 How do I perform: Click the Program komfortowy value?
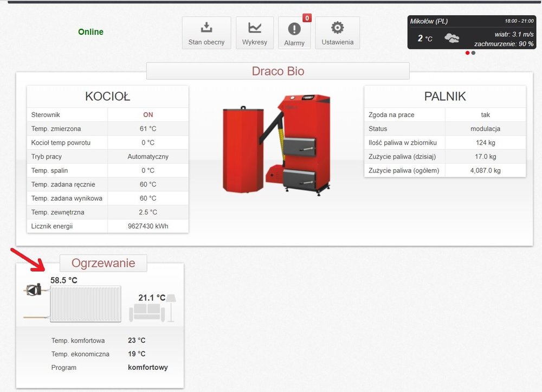pyautogui.click(x=147, y=368)
